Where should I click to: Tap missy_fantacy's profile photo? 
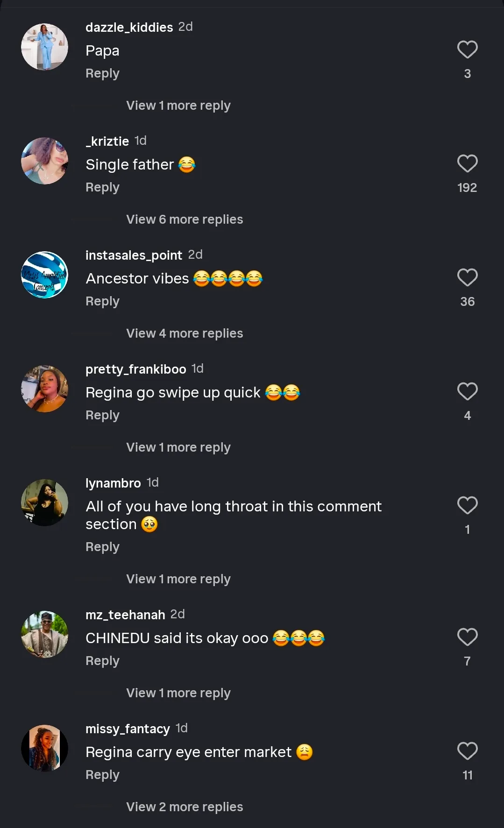tap(45, 748)
